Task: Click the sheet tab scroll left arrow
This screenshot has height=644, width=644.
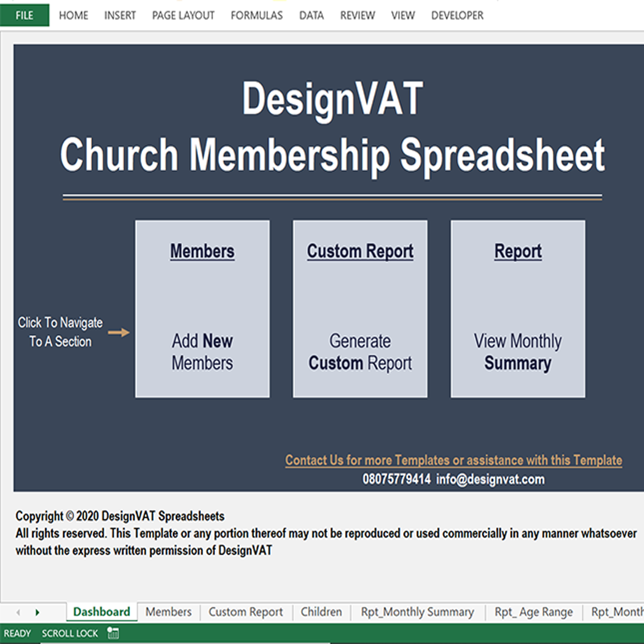Action: (x=18, y=612)
